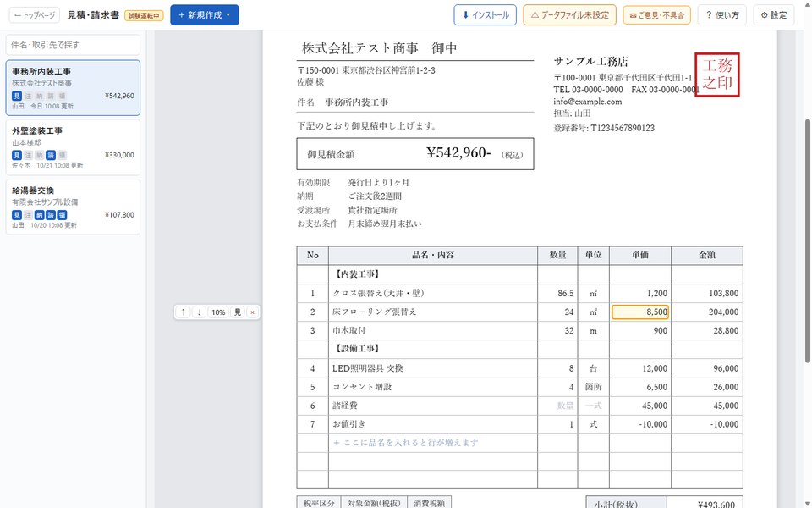
Task: Open 設定 settings
Action: pos(774,15)
